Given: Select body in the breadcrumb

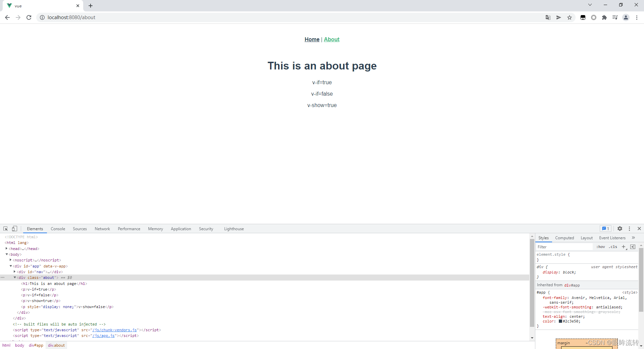Looking at the screenshot, I should 19,345.
